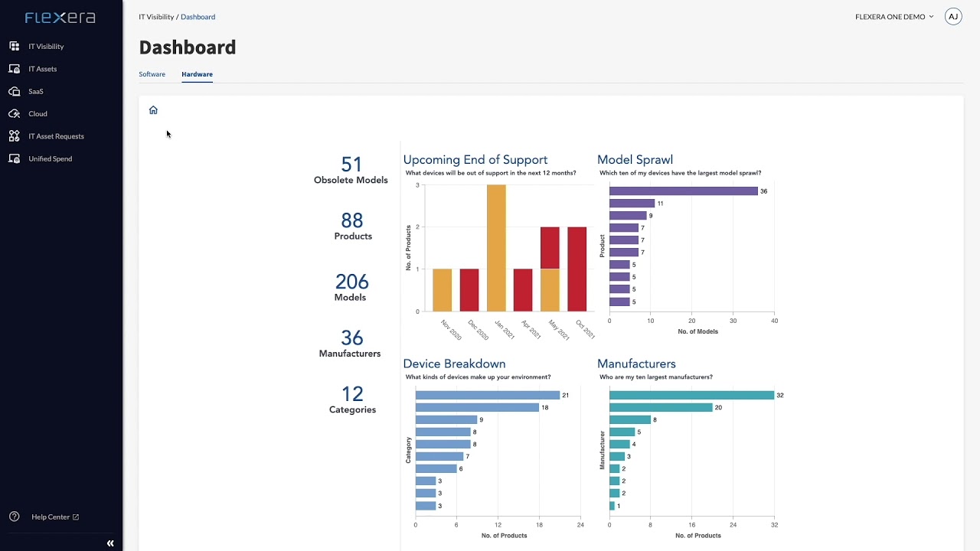Open IT Assets menu item

tap(43, 69)
